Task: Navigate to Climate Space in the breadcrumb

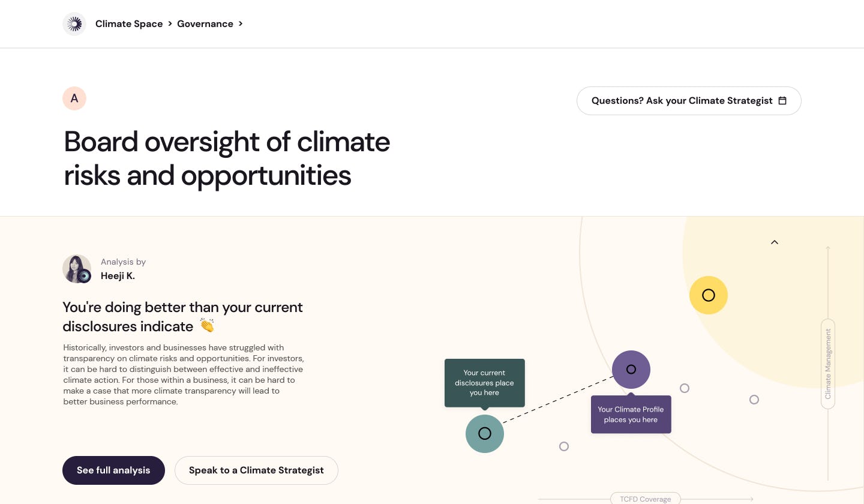Action: tap(129, 24)
